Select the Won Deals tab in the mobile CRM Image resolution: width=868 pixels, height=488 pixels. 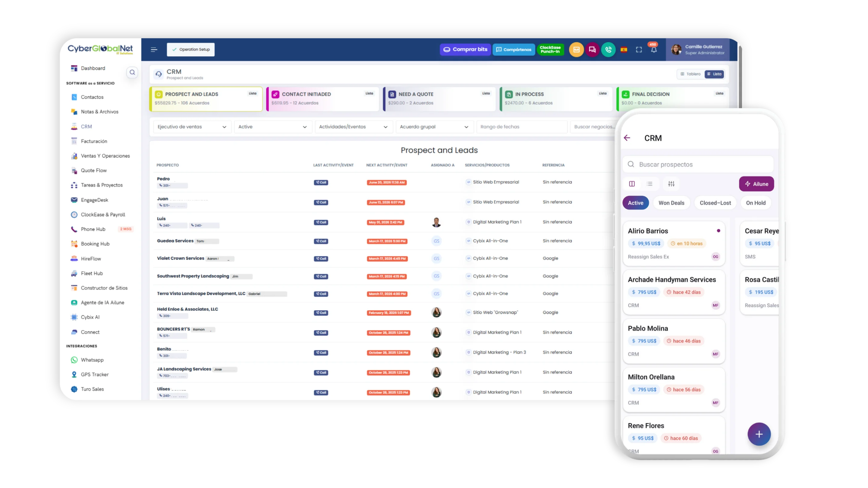click(671, 203)
